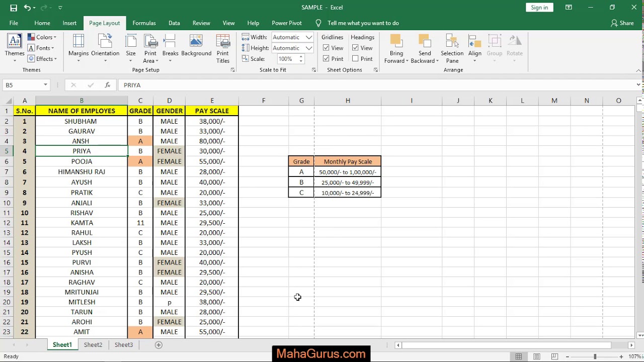The height and width of the screenshot is (362, 644).
Task: Click the zoom in plus icon
Action: coord(621,356)
